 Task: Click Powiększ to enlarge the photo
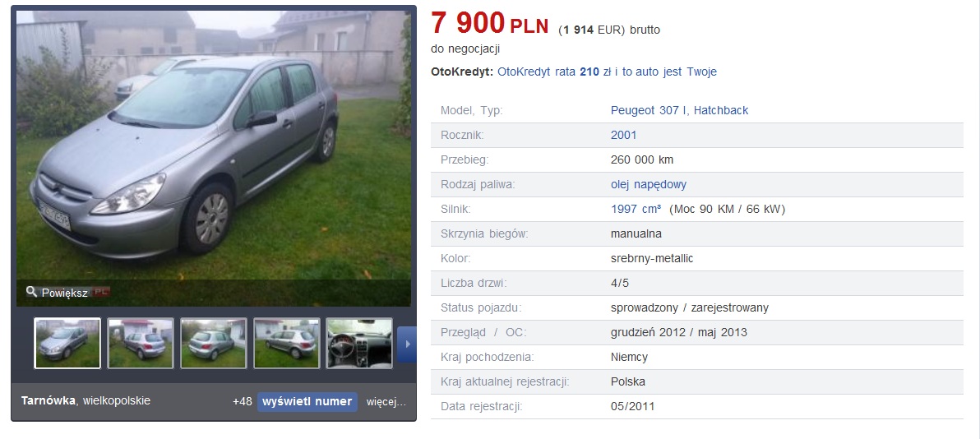point(64,293)
